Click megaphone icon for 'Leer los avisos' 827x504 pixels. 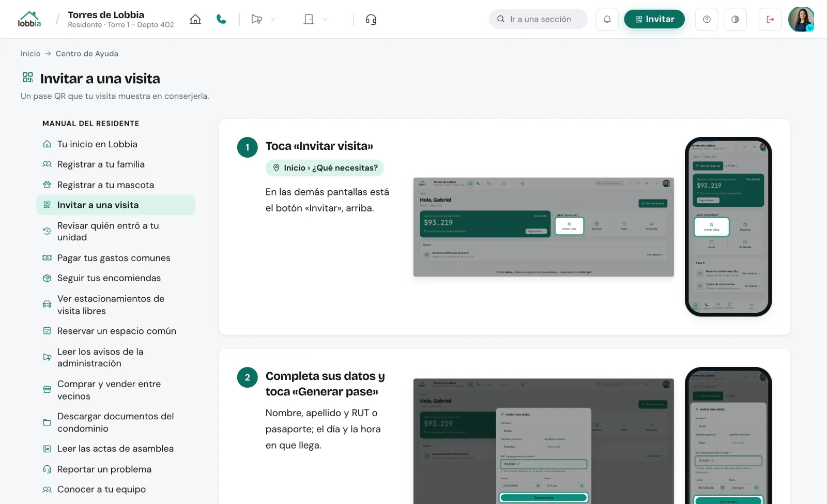47,357
